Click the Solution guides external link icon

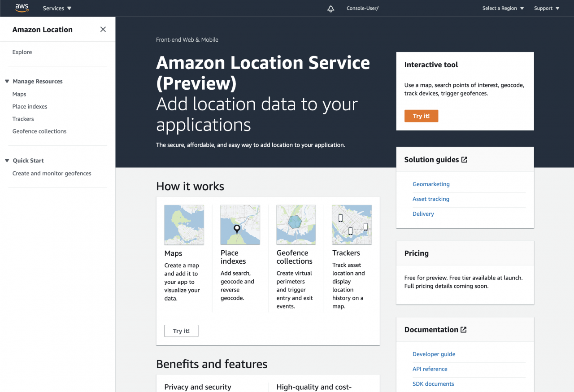tap(464, 159)
